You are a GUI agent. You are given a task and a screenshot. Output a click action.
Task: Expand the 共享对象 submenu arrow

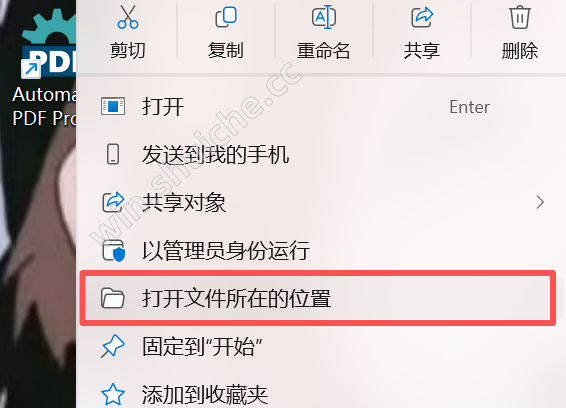tap(540, 202)
